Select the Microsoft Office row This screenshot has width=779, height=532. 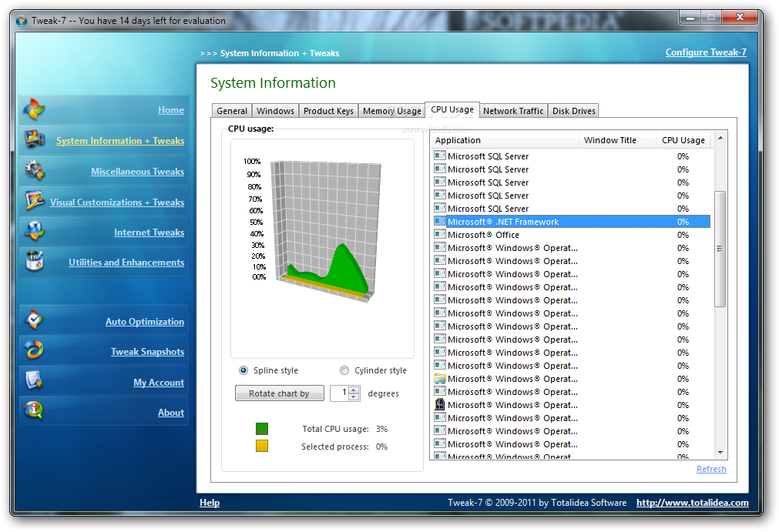[x=572, y=234]
